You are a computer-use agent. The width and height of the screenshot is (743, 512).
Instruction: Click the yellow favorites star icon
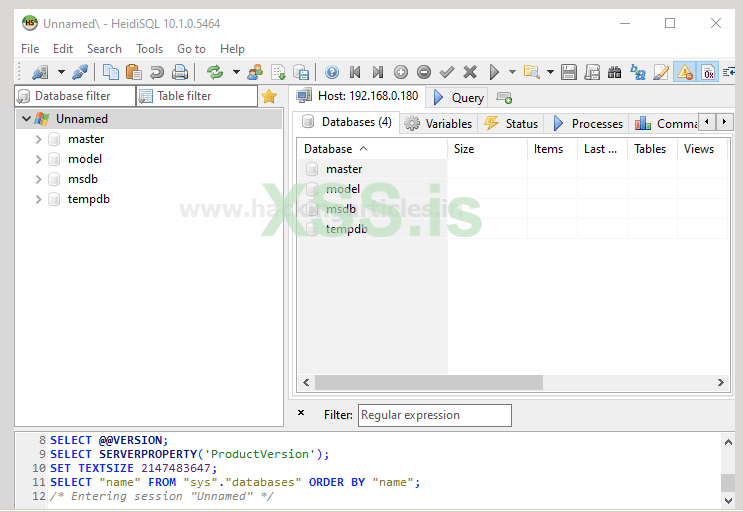(269, 96)
